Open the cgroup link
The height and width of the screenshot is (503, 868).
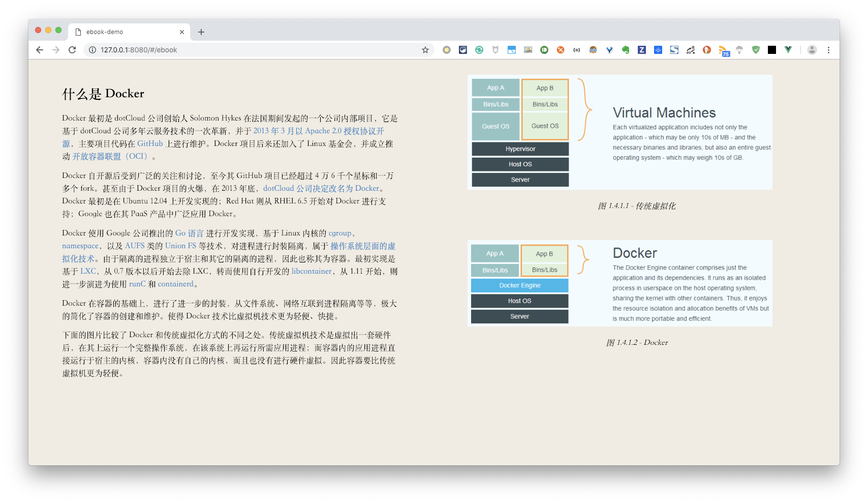tap(340, 233)
